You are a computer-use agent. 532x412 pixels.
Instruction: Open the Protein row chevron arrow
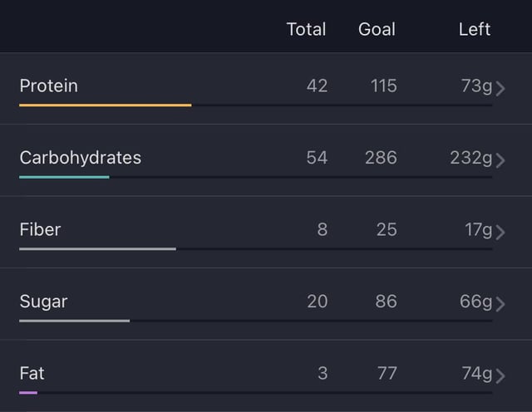pyautogui.click(x=500, y=89)
